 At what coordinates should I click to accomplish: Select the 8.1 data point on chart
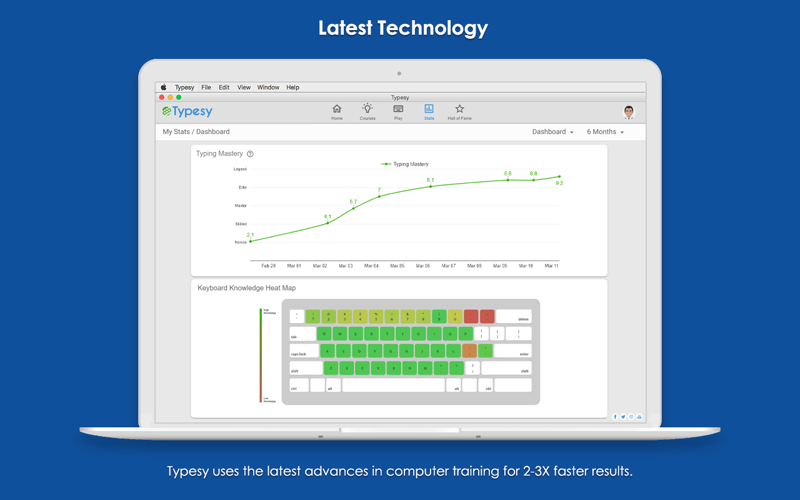pos(431,186)
